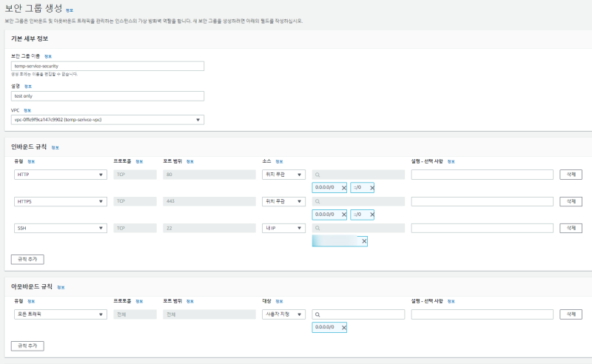
Task: Click search icon in outbound destination field
Action: tap(317, 314)
